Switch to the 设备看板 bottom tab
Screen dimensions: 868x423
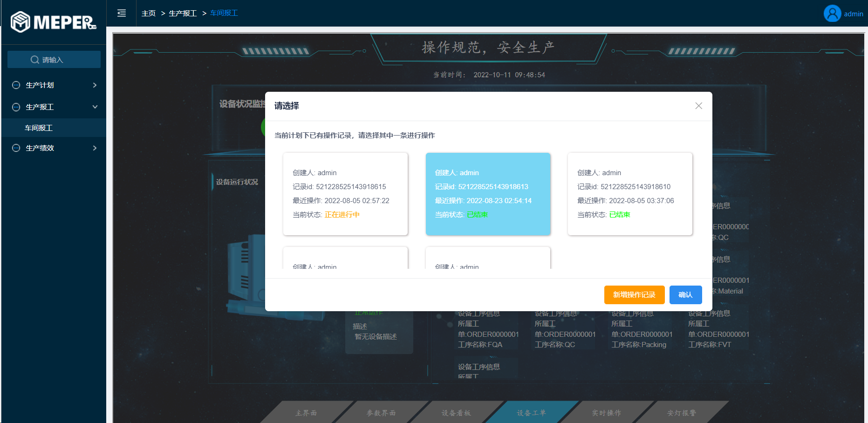click(x=456, y=412)
